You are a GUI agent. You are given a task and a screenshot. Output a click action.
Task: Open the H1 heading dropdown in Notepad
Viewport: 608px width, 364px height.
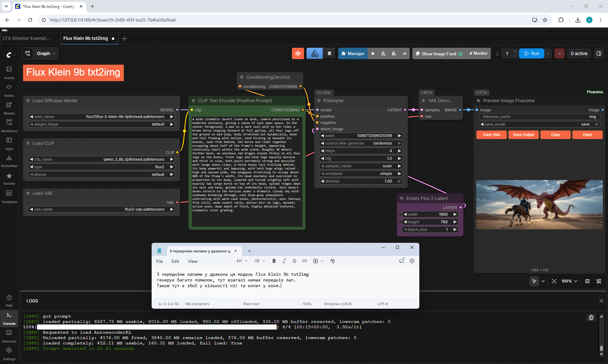pos(242,261)
